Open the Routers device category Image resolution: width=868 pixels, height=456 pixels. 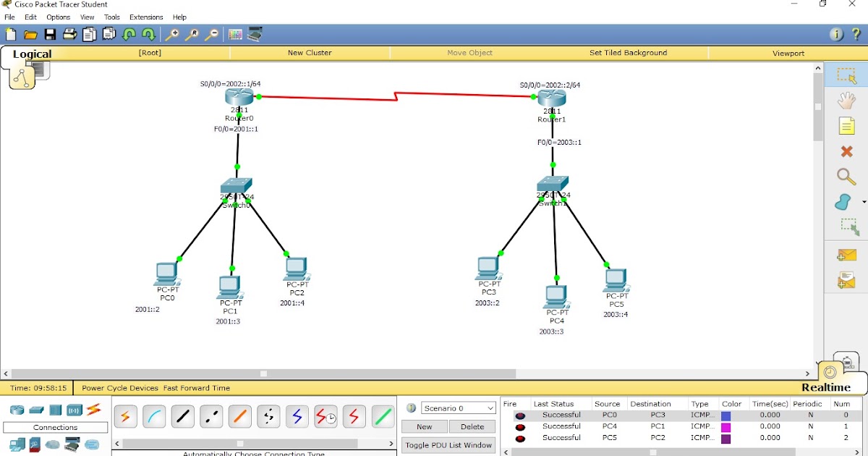[x=16, y=409]
